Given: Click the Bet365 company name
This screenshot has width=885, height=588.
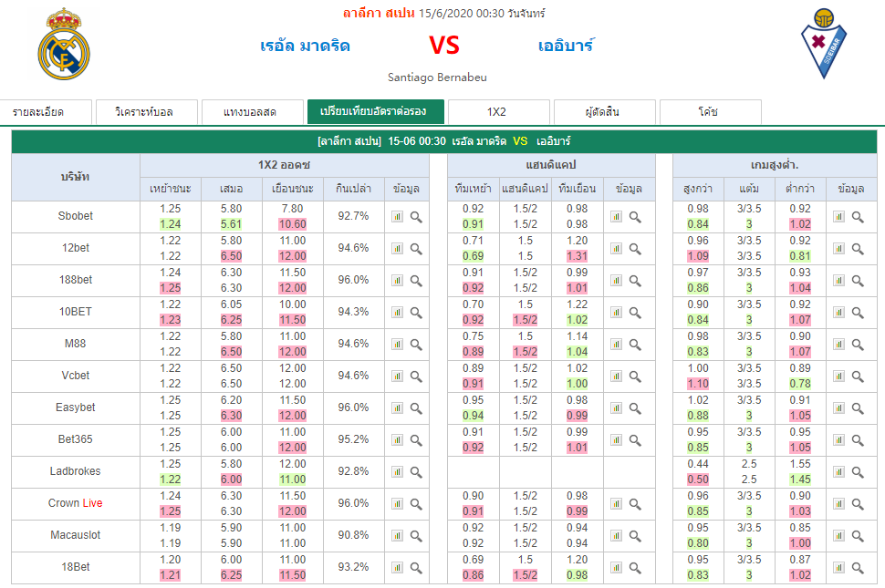Looking at the screenshot, I should [76, 439].
